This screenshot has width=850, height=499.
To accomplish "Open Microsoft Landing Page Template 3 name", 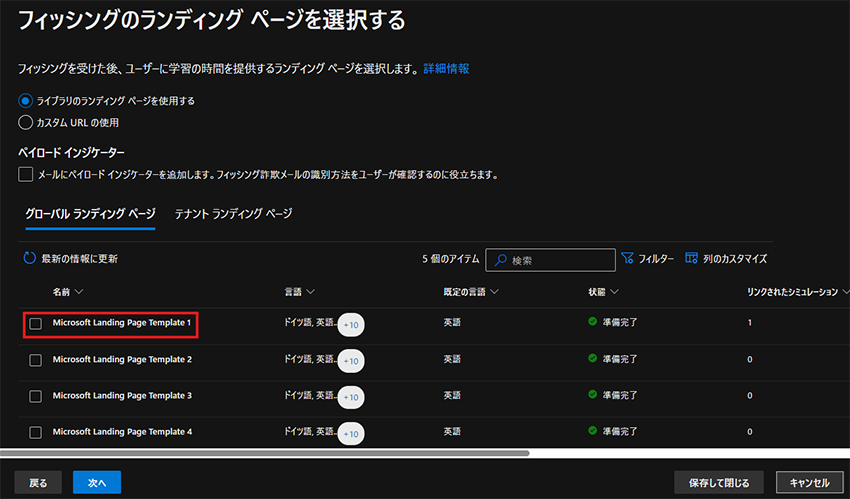I will [x=122, y=396].
